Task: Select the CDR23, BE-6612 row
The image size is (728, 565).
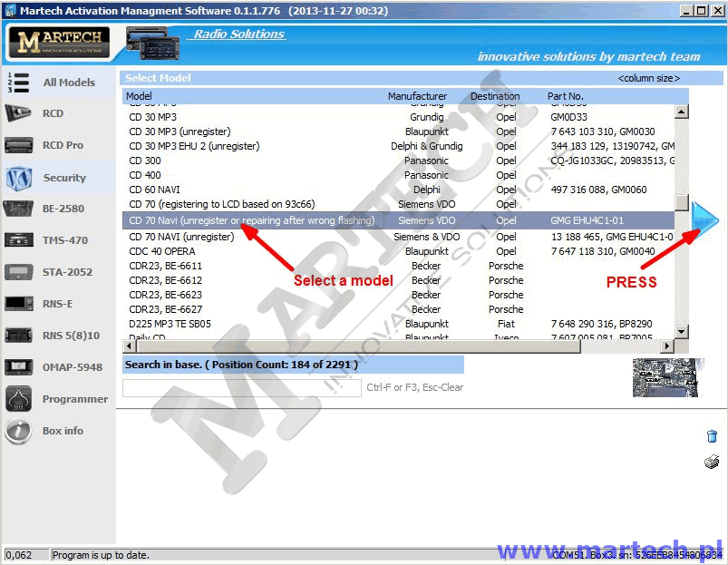Action: click(x=398, y=280)
